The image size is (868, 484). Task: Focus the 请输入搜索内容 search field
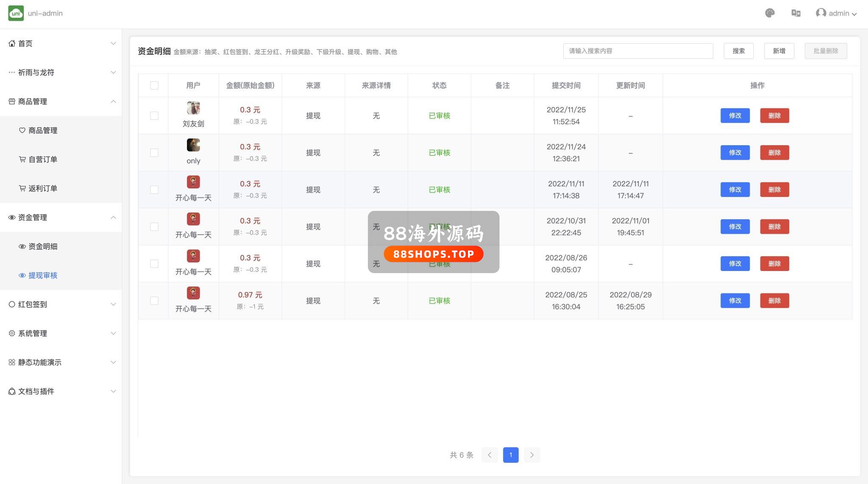638,51
